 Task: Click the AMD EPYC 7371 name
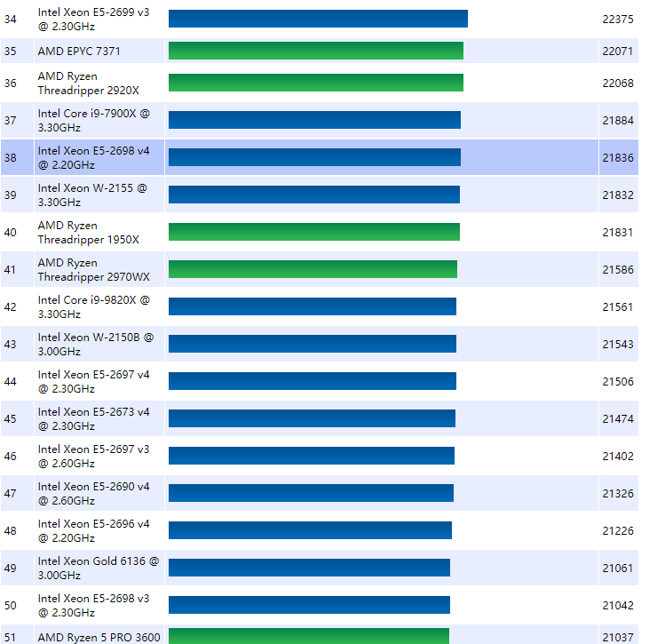point(79,52)
